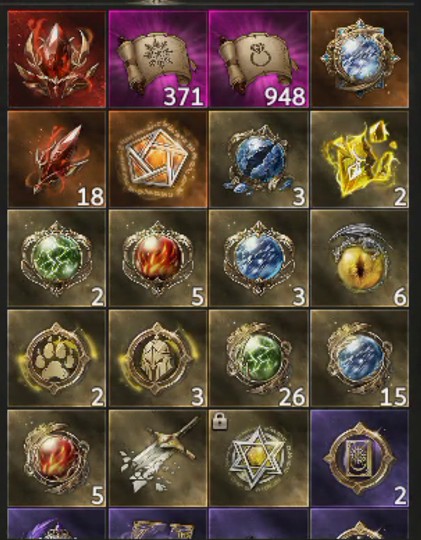Click the snowflake scroll with count 371
Image resolution: width=421 pixels, height=540 pixels.
point(158,59)
